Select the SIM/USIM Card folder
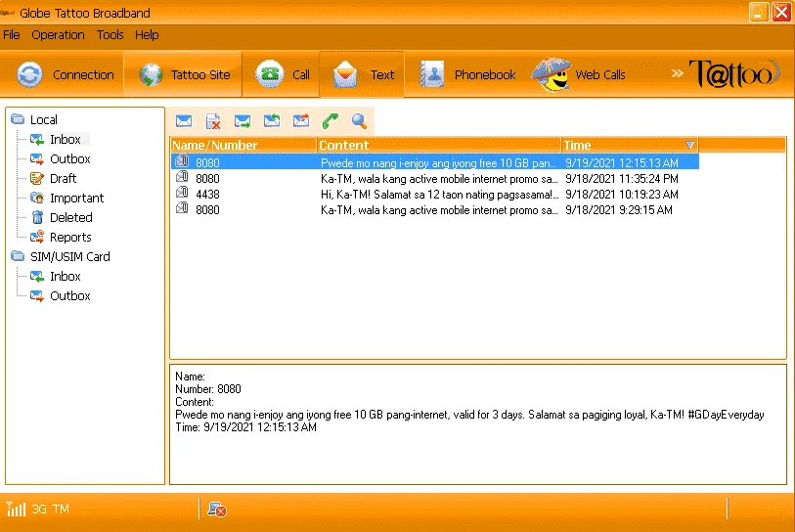This screenshot has height=532, width=795. pos(70,256)
